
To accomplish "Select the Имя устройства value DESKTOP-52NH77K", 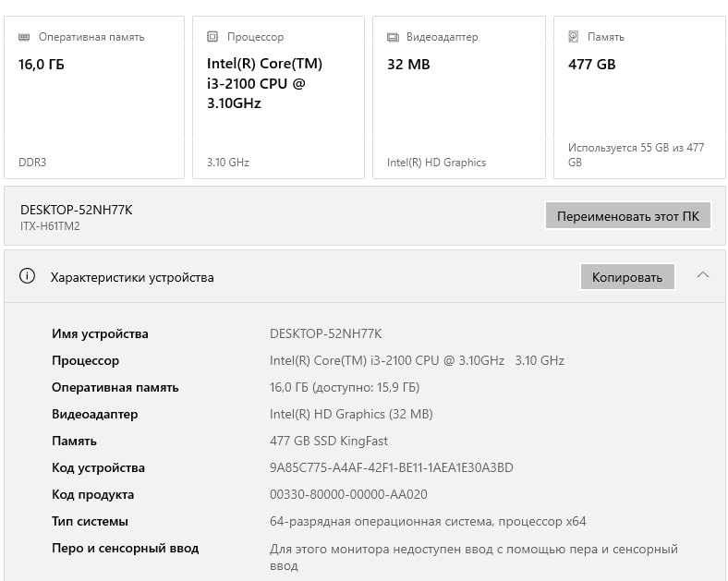I will [x=326, y=333].
